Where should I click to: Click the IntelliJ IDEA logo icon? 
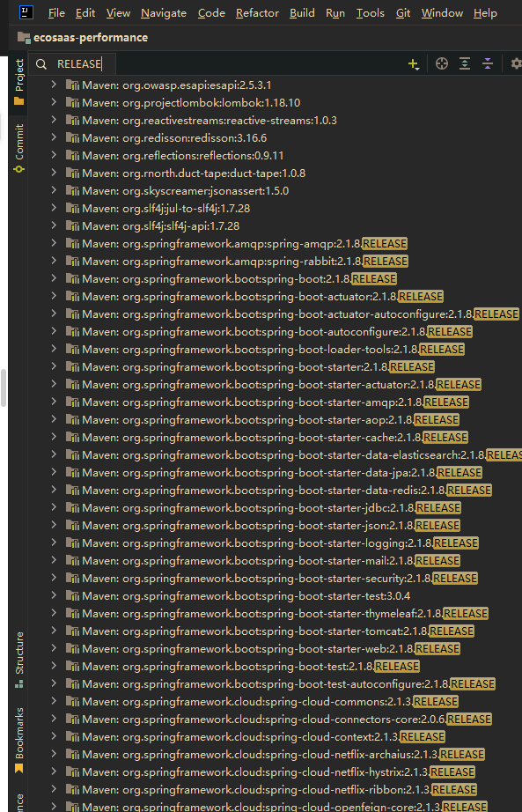26,12
